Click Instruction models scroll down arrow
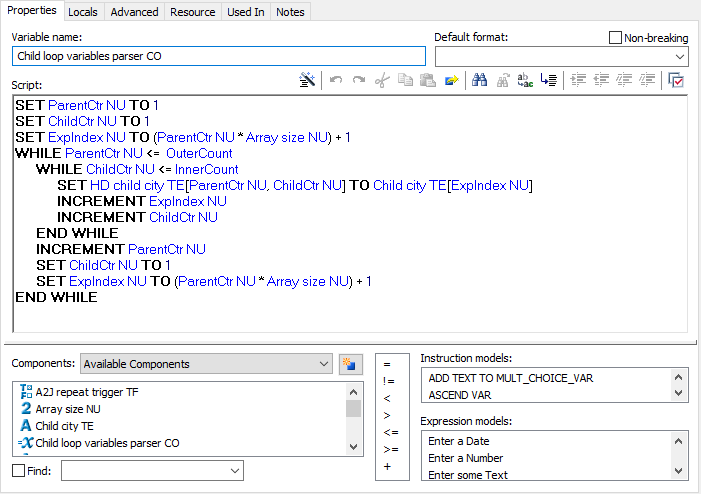This screenshot has width=701, height=494. (x=678, y=393)
